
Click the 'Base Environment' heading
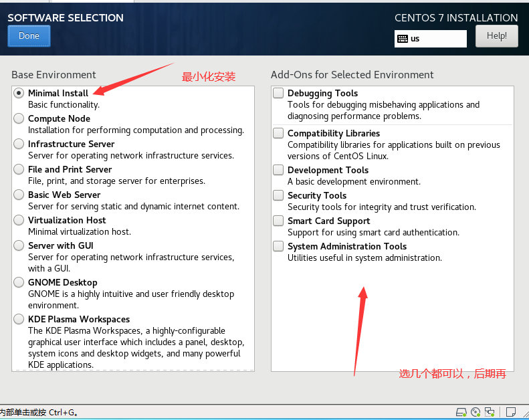point(54,75)
